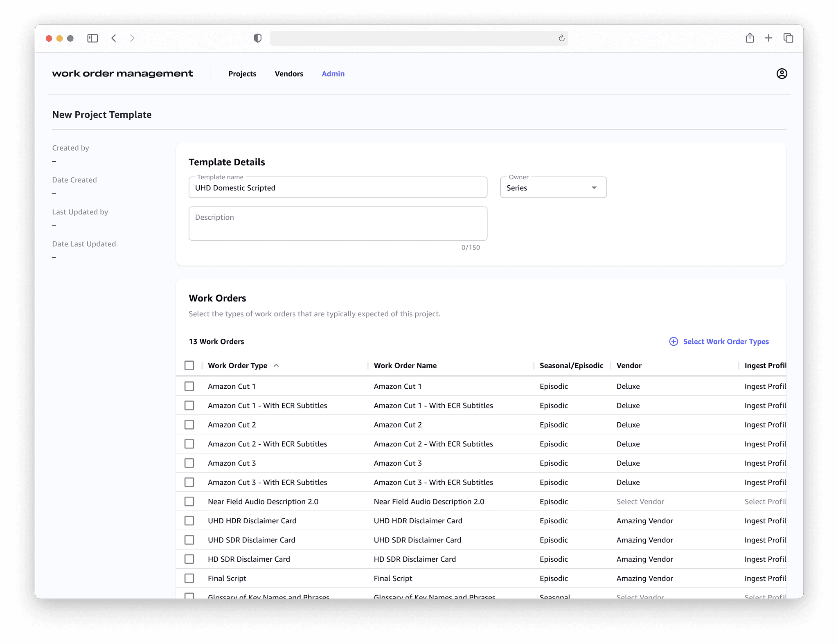This screenshot has width=838, height=644.
Task: Toggle the select-all checkbox in table header
Action: click(x=189, y=365)
